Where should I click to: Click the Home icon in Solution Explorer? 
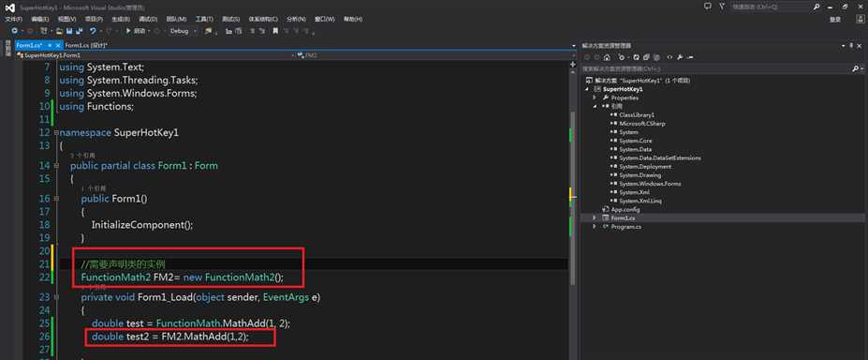tap(608, 57)
